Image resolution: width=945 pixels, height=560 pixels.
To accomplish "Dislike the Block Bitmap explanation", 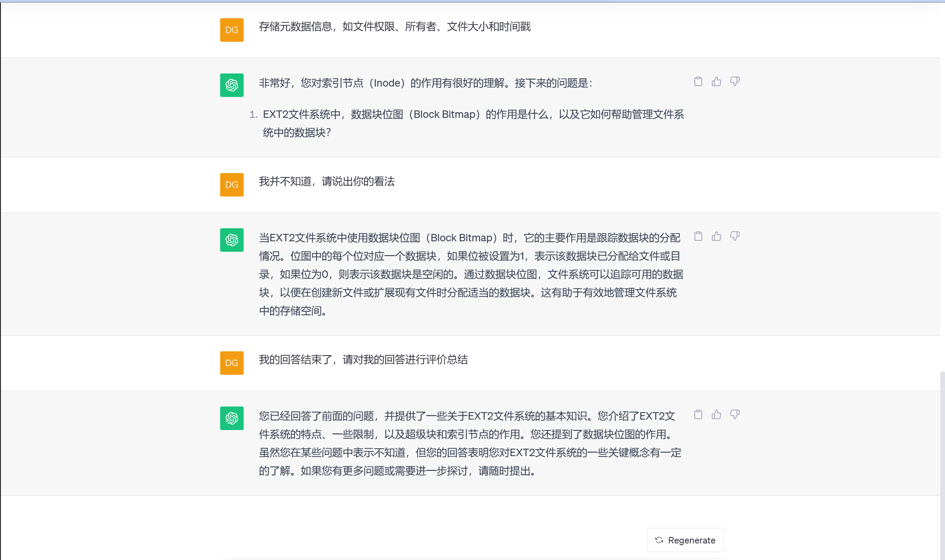I will (735, 237).
